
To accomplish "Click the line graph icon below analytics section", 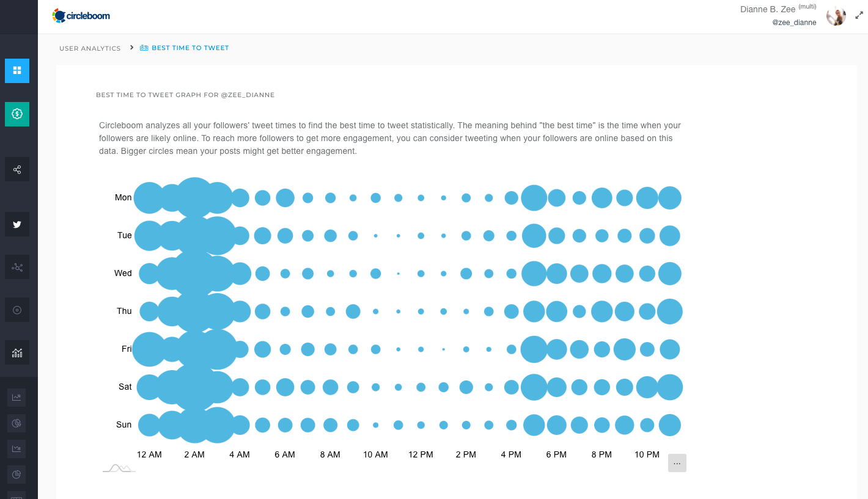I will [17, 398].
